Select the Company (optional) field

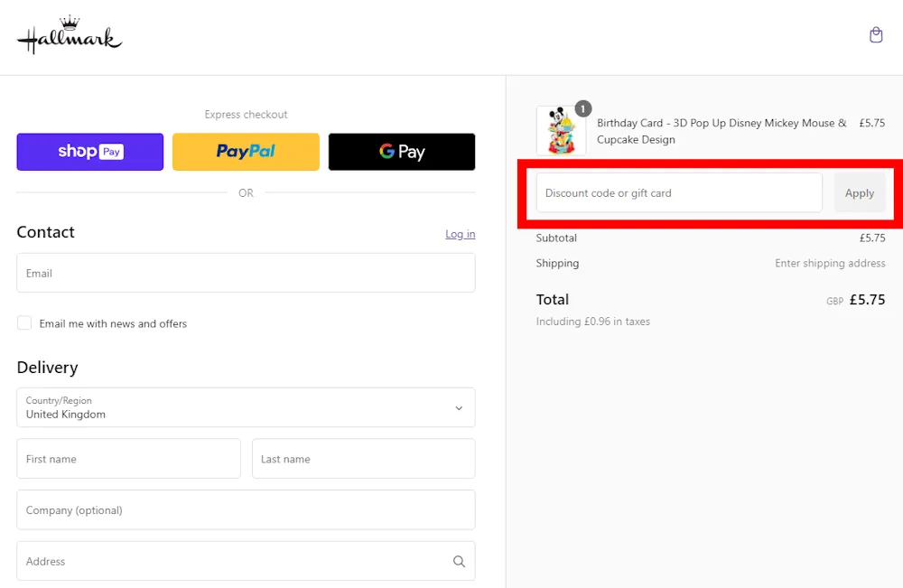tap(246, 510)
